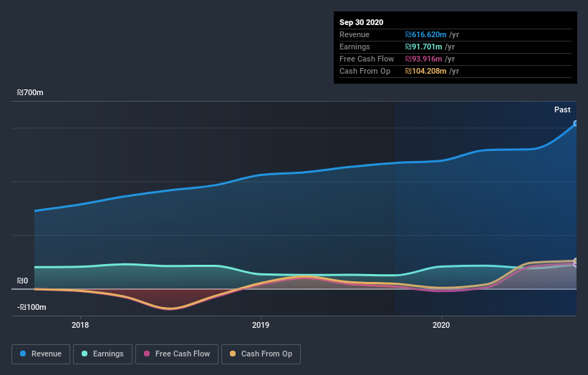Toggle the Revenue legend series
588x375 pixels.
tap(41, 354)
